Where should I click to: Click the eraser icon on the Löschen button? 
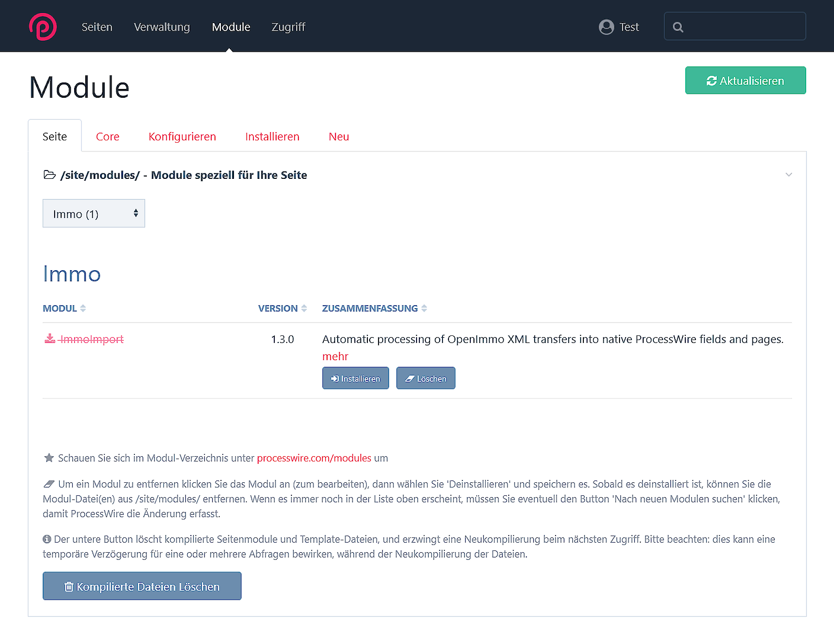click(x=410, y=378)
